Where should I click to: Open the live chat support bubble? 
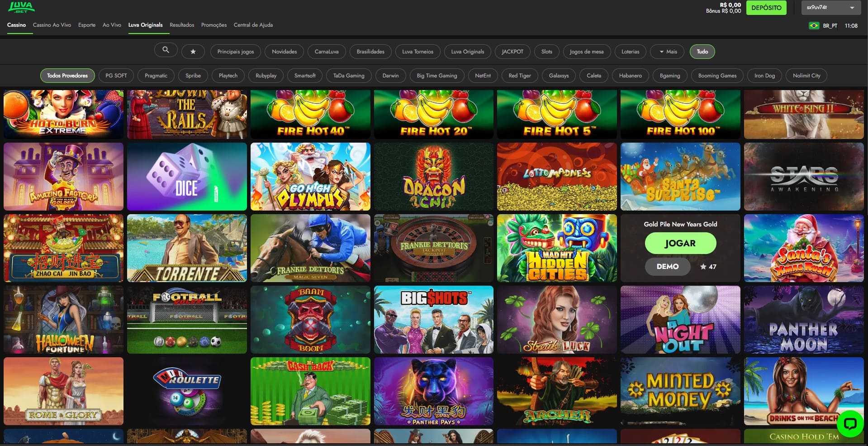[850, 423]
